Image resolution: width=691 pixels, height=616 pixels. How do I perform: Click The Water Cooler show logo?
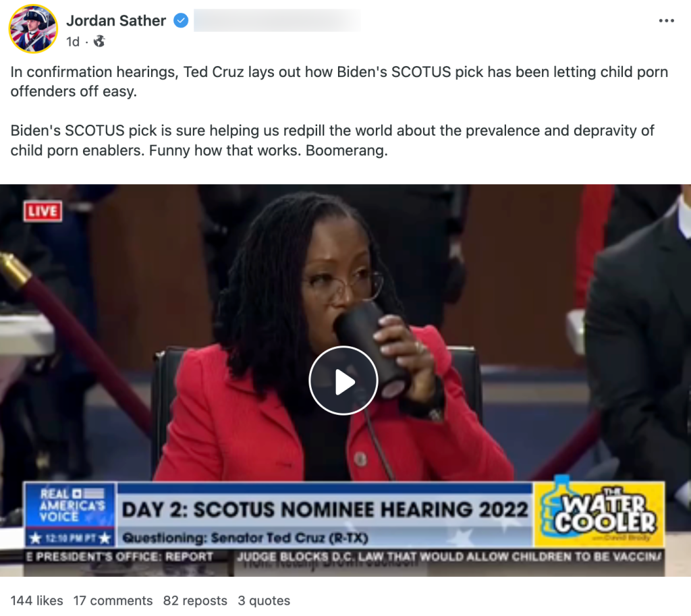point(599,514)
